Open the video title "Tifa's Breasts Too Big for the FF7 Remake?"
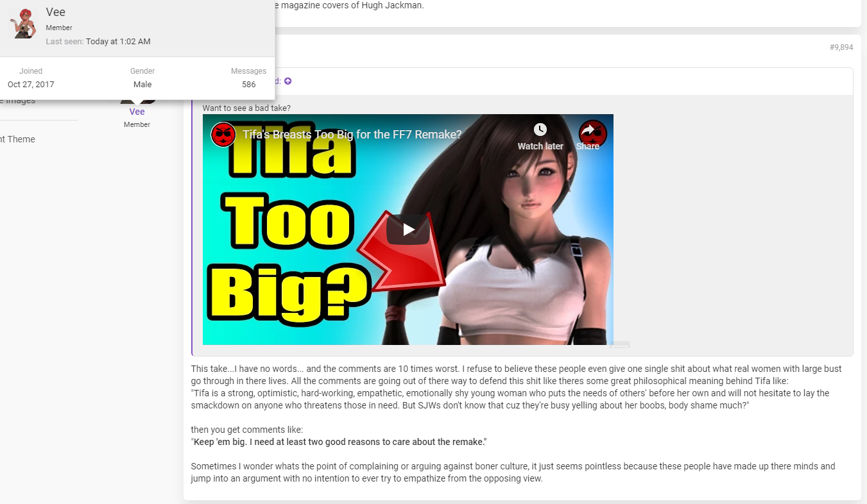This screenshot has width=867, height=504. click(x=352, y=135)
